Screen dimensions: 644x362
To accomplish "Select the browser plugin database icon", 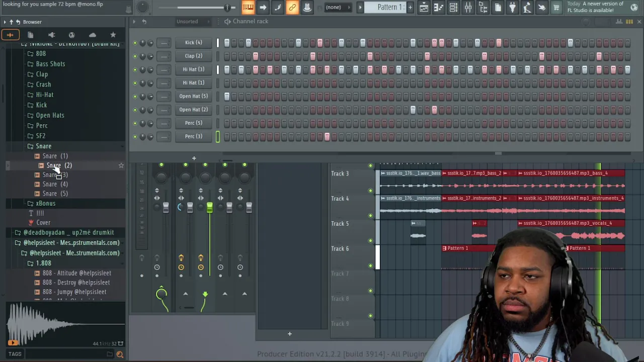I will pyautogui.click(x=51, y=35).
